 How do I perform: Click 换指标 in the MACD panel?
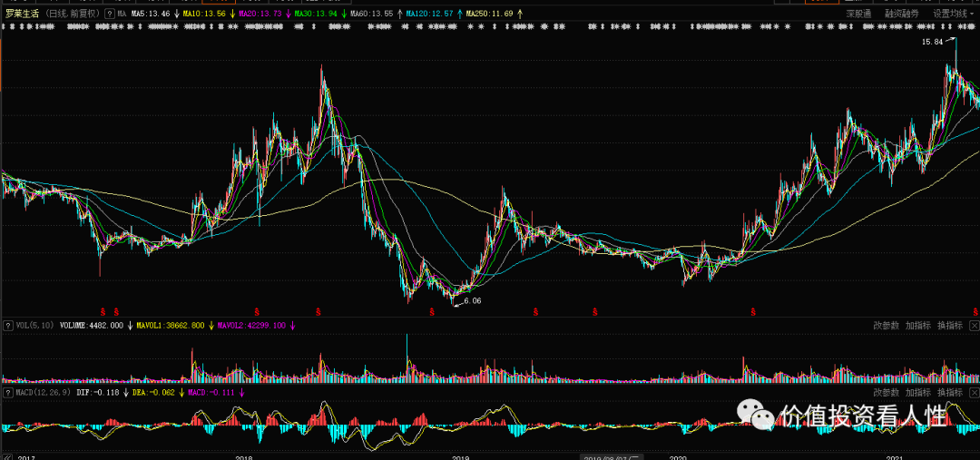[950, 393]
